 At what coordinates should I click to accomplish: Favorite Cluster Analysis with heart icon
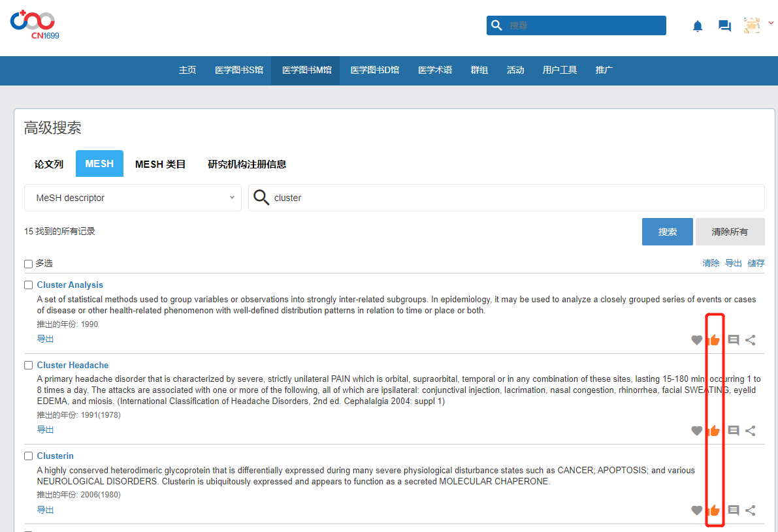tap(697, 340)
